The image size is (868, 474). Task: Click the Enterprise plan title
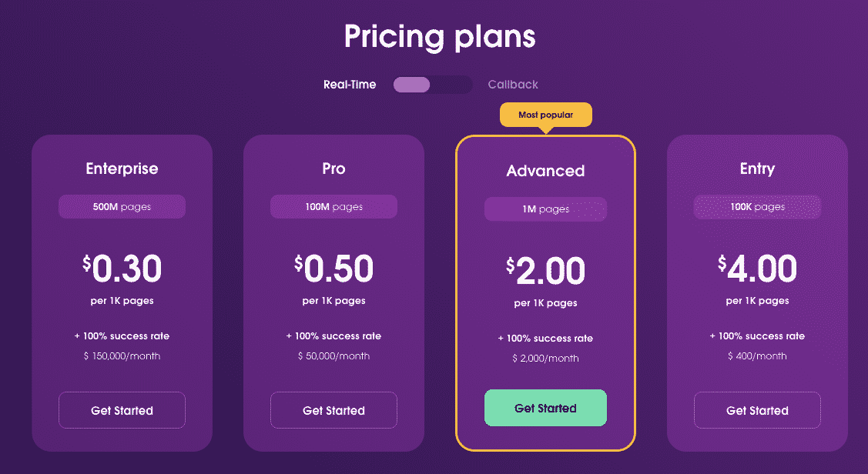[x=122, y=169]
